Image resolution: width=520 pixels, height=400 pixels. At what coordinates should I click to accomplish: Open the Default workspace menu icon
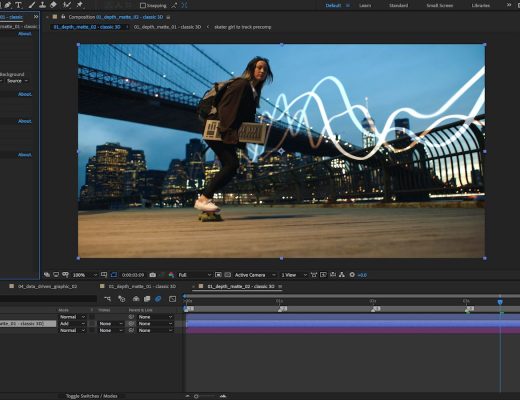click(x=348, y=5)
